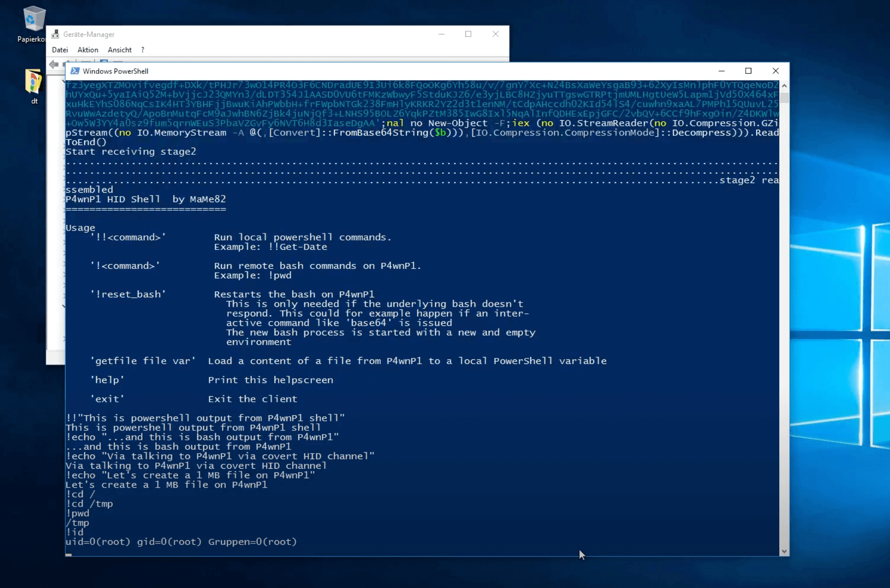The image size is (890, 588).
Task: Click 'Example: !pwd' text
Action: point(253,275)
